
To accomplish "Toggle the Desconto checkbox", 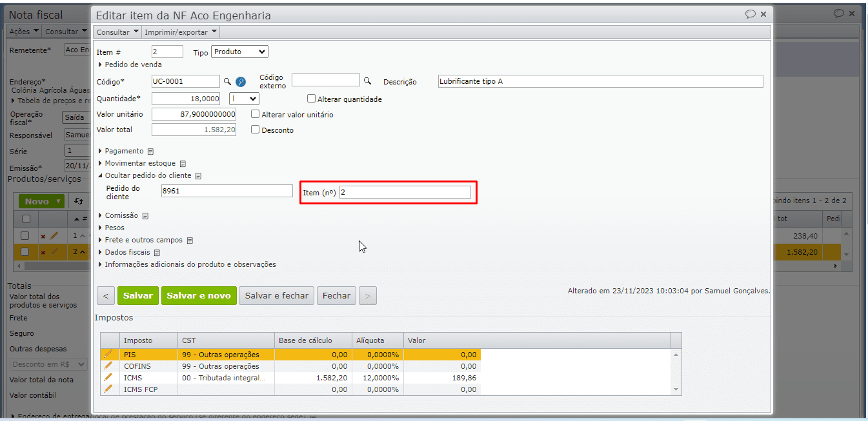I will click(256, 130).
